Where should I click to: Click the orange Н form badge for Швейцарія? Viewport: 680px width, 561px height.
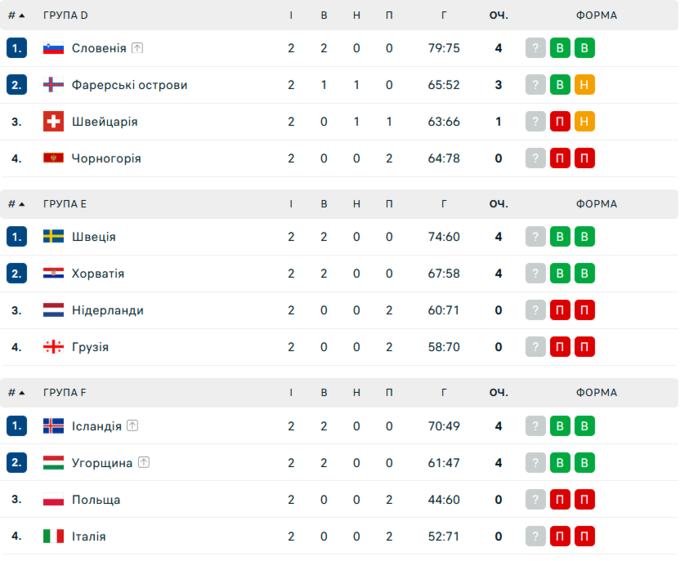pos(585,122)
